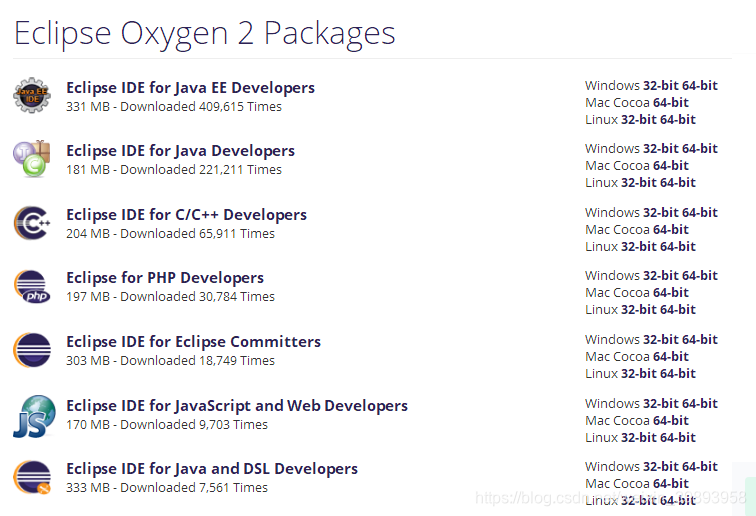
Task: Open Eclipse IDE for C/C++ Developers link
Action: (x=186, y=215)
